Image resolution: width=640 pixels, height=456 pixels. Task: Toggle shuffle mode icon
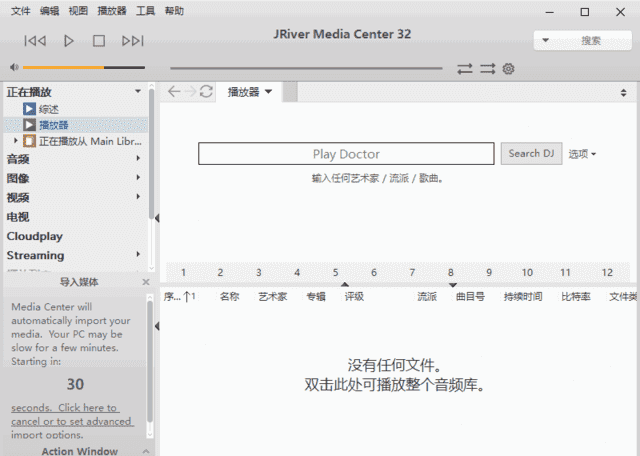pos(487,69)
